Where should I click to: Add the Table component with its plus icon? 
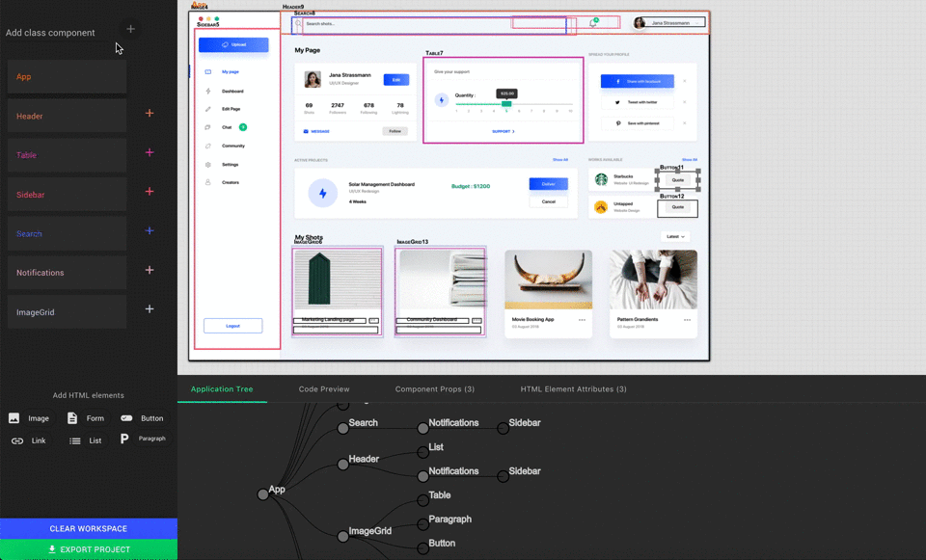[x=150, y=153]
